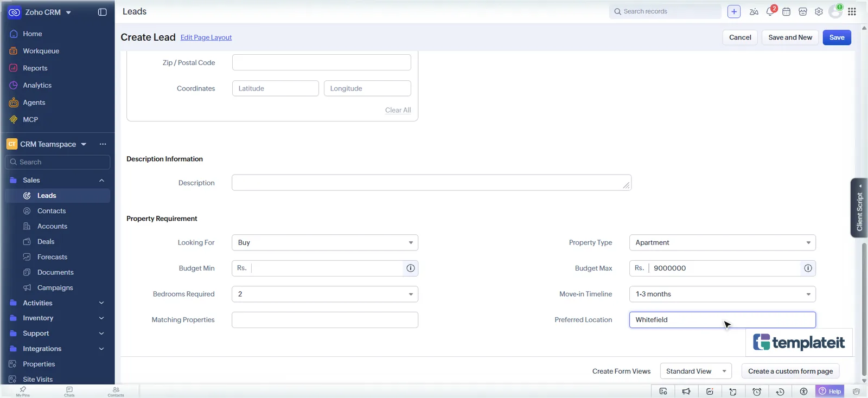The image size is (868, 398).
Task: Open the Move-in Timeline dropdown
Action: click(x=722, y=294)
